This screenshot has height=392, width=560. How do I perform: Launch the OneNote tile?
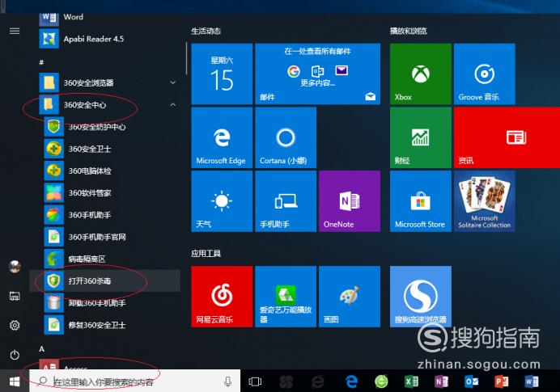[350, 201]
